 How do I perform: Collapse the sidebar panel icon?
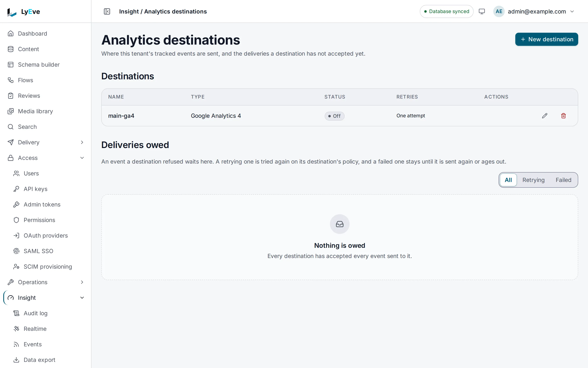tap(107, 11)
